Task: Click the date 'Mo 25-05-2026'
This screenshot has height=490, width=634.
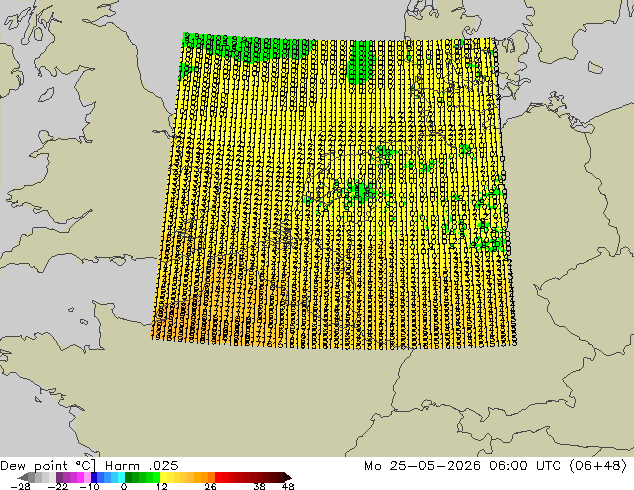Action: (x=422, y=466)
